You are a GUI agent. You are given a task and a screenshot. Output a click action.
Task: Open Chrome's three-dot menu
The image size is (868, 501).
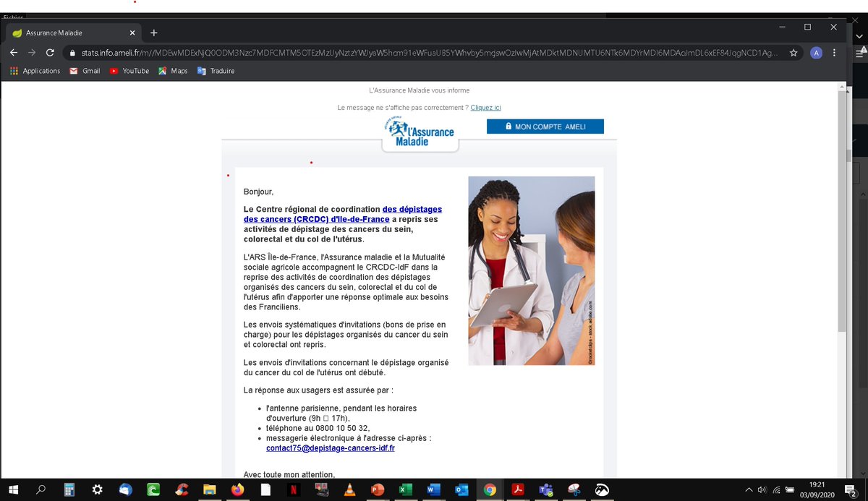click(x=835, y=53)
